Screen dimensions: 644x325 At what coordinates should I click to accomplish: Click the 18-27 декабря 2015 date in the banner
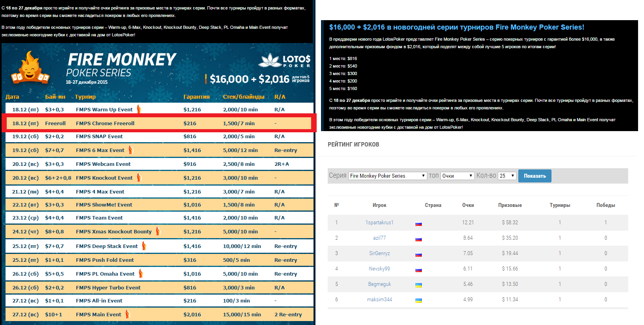[x=87, y=82]
